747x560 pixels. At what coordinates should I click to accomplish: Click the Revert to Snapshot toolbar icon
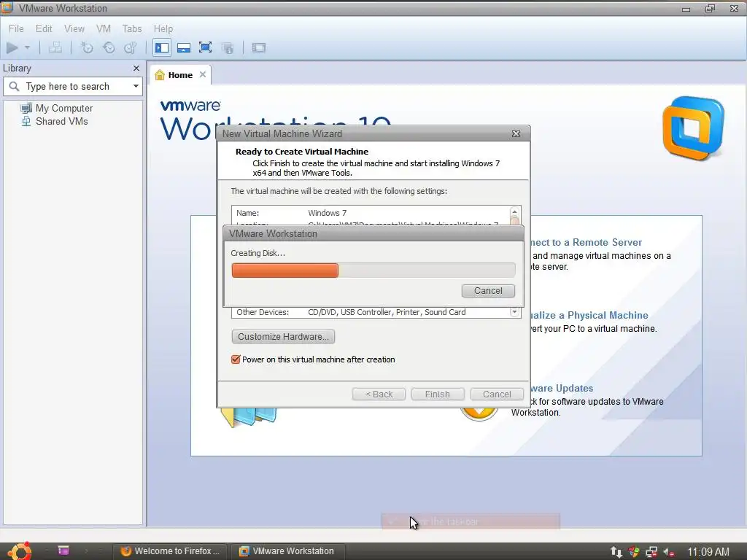109,47
